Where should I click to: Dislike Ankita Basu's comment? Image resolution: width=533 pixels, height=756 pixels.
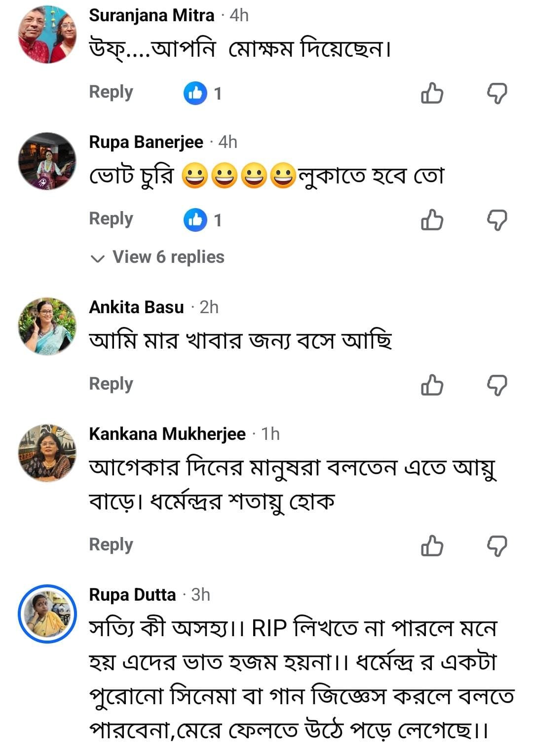click(497, 385)
